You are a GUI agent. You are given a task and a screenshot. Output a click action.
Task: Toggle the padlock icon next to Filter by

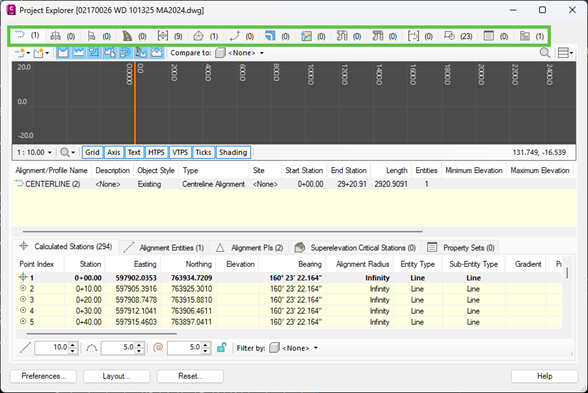222,348
